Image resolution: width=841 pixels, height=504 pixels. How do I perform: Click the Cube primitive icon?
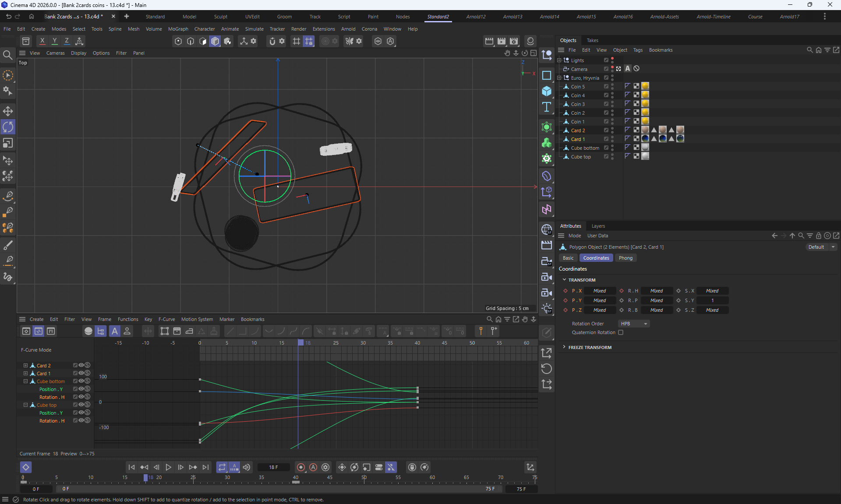546,91
